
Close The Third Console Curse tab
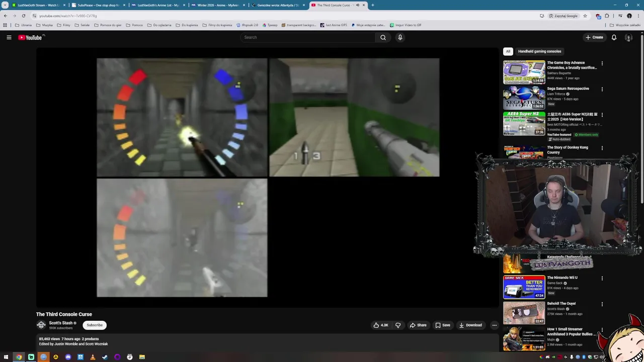pos(364,5)
